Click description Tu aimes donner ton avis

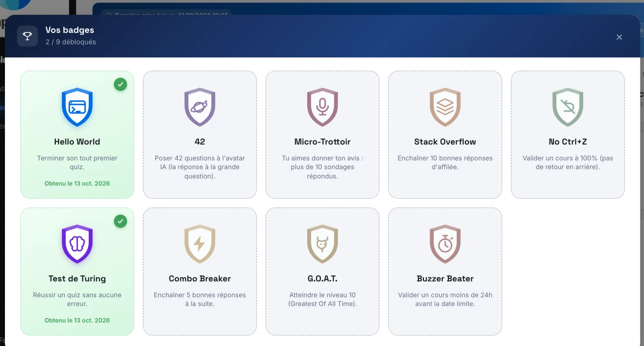(x=322, y=167)
